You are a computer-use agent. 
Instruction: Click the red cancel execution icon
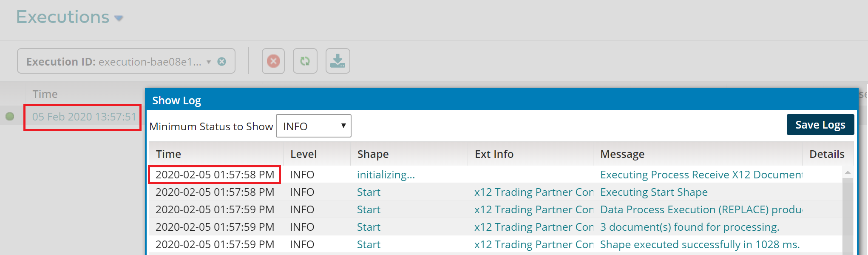[x=273, y=61]
